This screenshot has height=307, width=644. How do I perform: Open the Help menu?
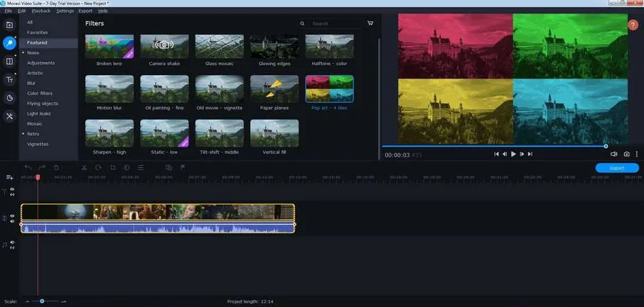tap(103, 11)
